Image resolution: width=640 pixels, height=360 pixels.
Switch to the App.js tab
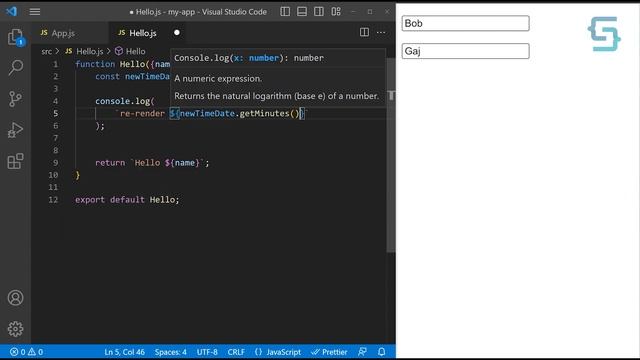click(x=63, y=33)
